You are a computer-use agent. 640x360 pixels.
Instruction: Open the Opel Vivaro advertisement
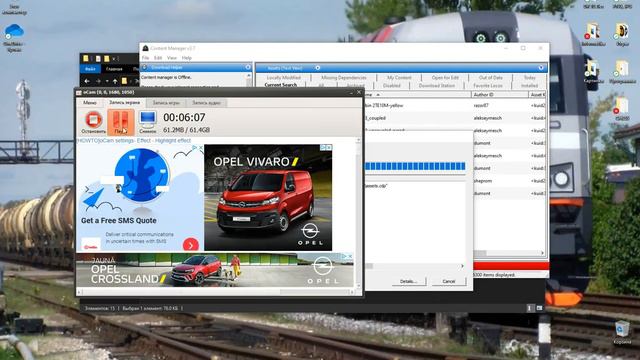[268, 198]
